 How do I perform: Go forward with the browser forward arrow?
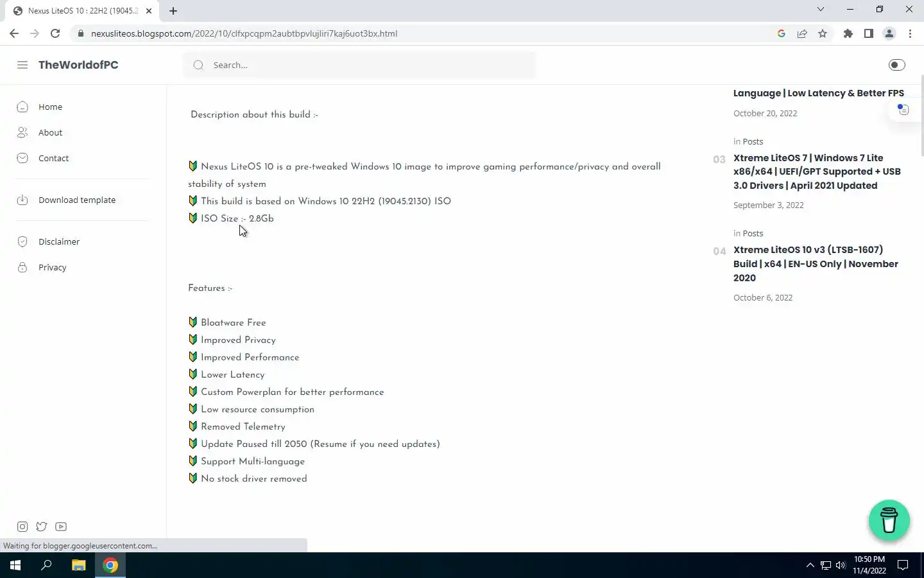[x=35, y=33]
